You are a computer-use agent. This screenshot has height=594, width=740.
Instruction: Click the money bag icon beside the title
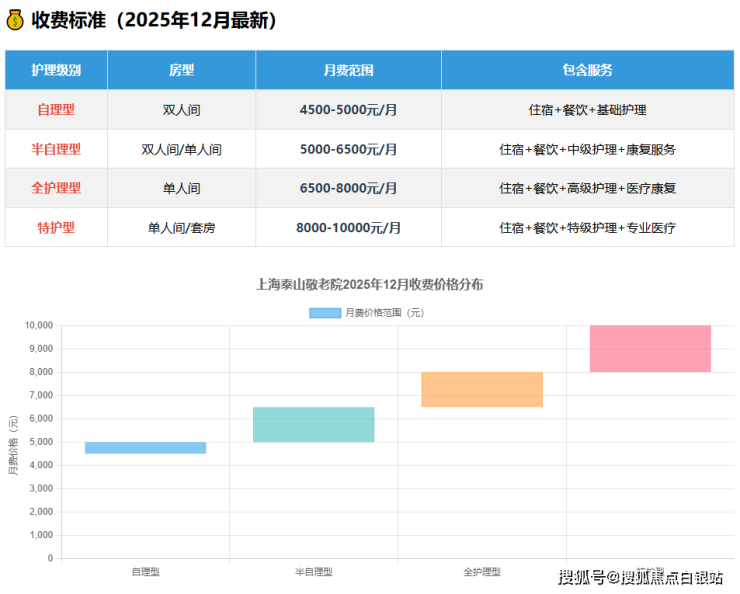point(15,20)
